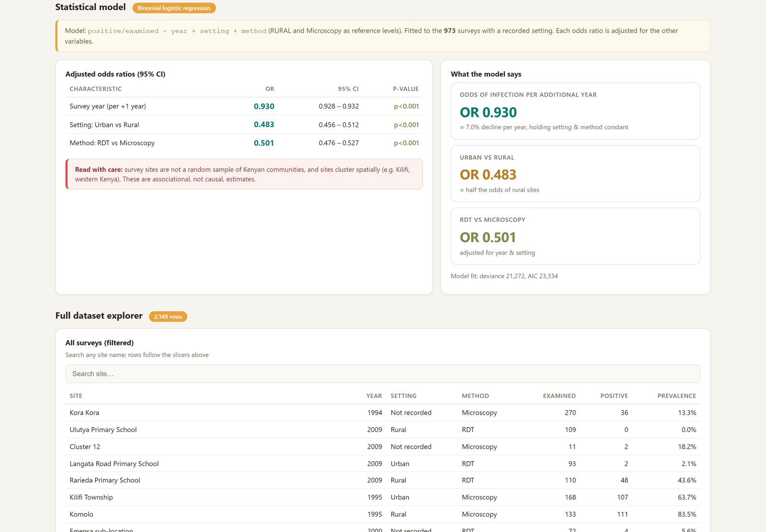The width and height of the screenshot is (766, 532).
Task: Click the 0.928 – 0.932 confidence interval
Action: (x=338, y=106)
